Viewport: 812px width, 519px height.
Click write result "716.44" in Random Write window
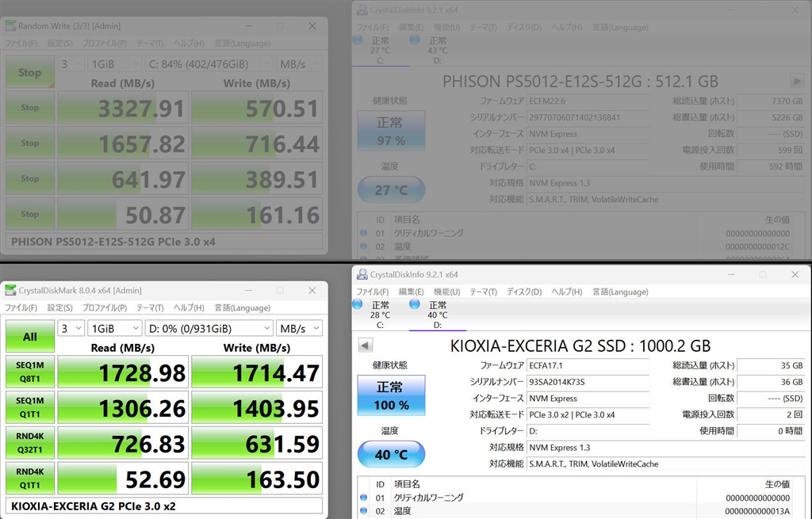pyautogui.click(x=257, y=143)
